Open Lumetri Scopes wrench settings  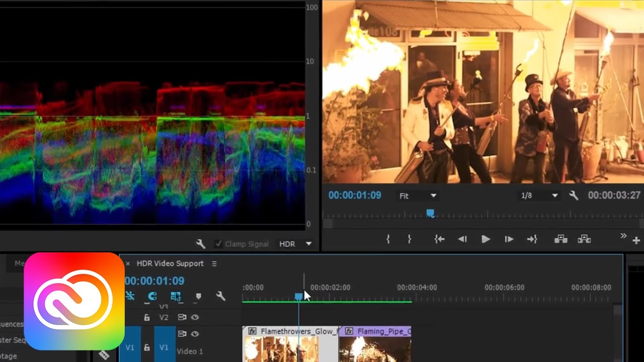[200, 244]
